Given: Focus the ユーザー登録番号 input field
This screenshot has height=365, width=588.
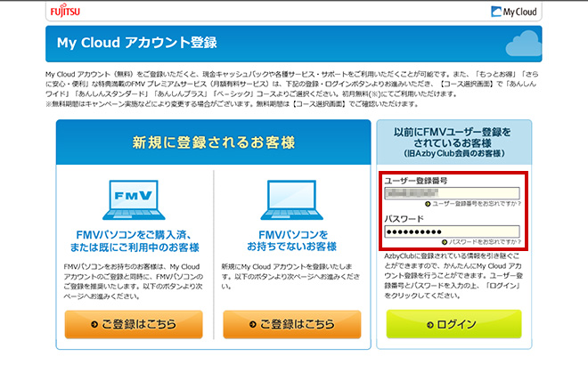Looking at the screenshot, I should coord(452,193).
